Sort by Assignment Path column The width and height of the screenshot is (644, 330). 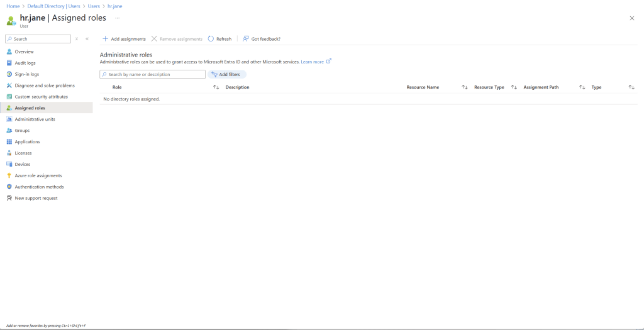click(582, 87)
